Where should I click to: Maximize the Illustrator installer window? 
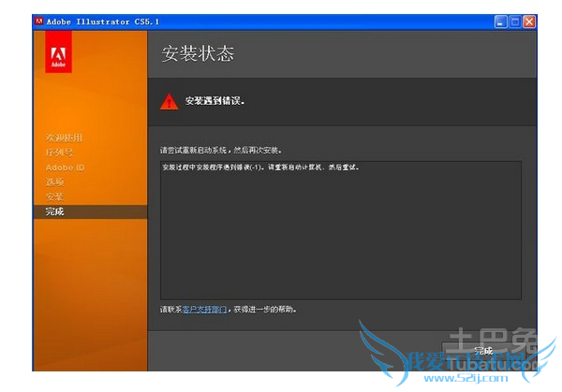(x=515, y=22)
